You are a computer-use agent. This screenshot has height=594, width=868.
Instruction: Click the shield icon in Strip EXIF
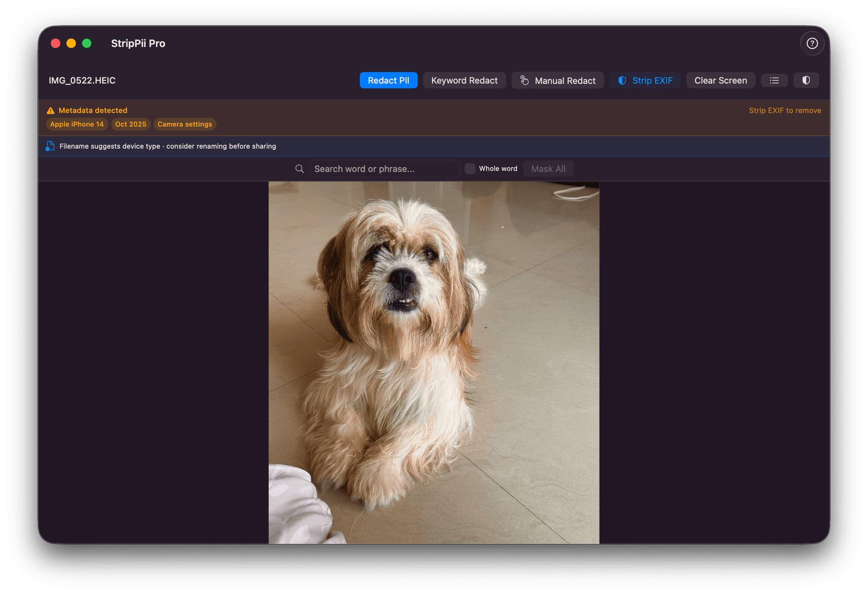pos(622,80)
